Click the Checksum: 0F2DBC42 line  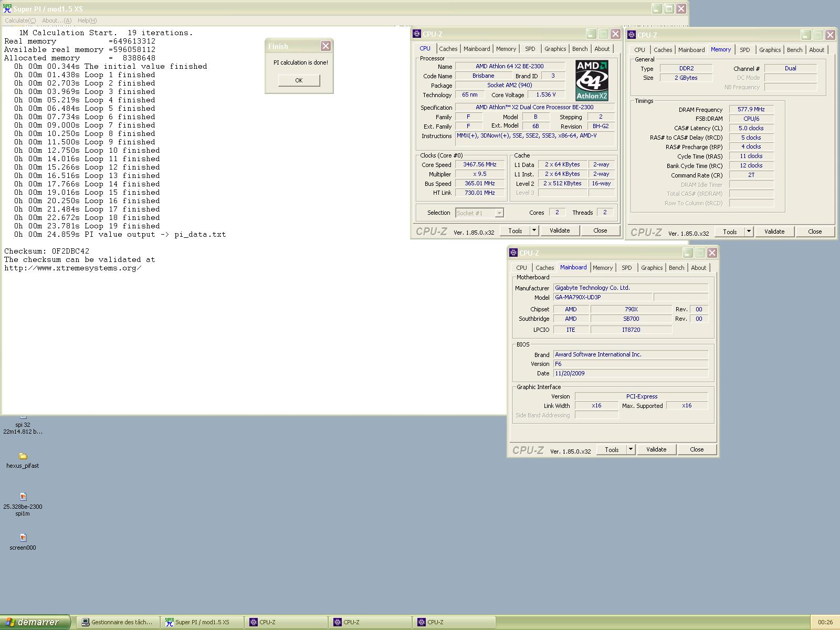tap(47, 251)
